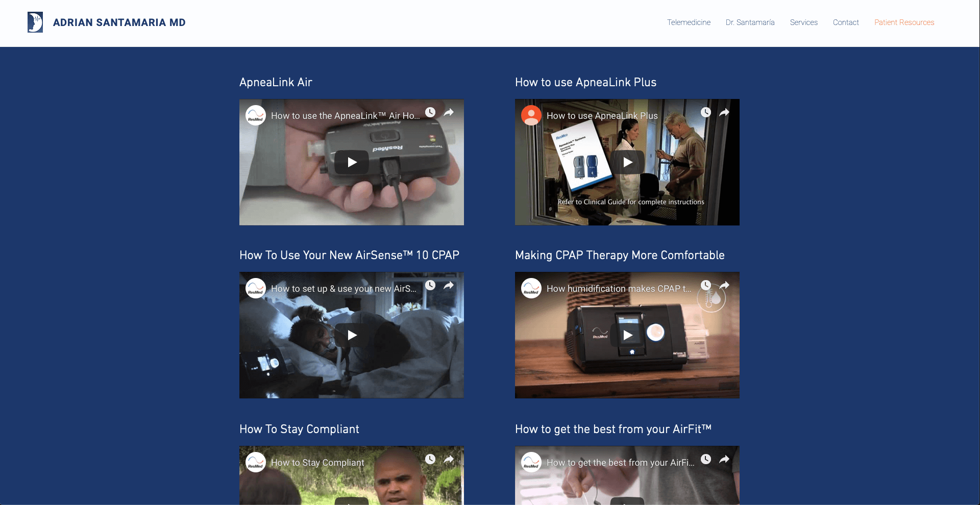
Task: Click Share arrow on ApneaLink Plus video
Action: click(724, 112)
